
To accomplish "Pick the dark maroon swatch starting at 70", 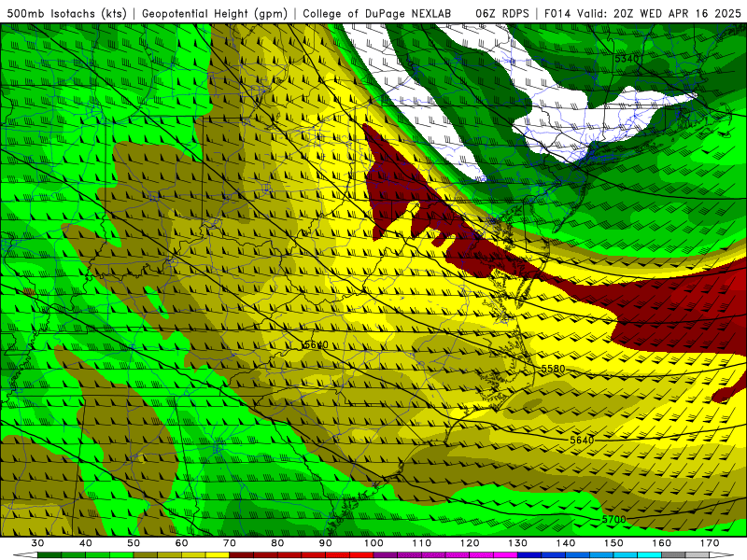I will tap(242, 554).
